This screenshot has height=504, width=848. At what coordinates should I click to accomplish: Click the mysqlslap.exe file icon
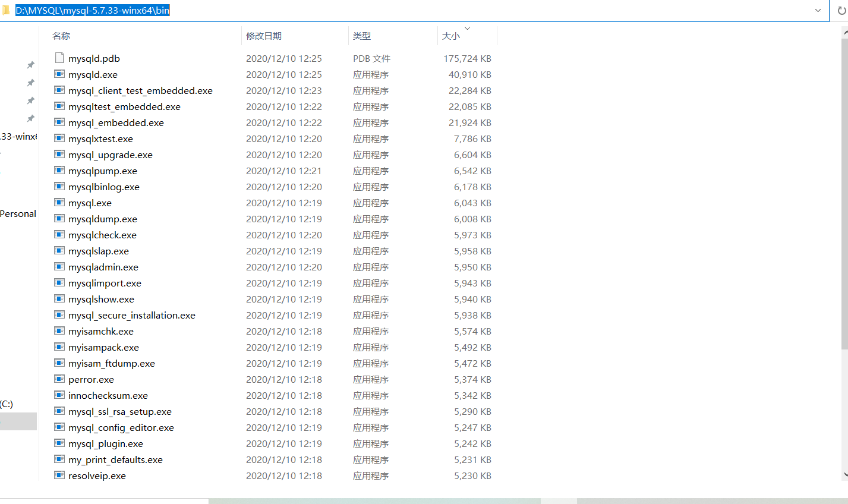(x=59, y=250)
